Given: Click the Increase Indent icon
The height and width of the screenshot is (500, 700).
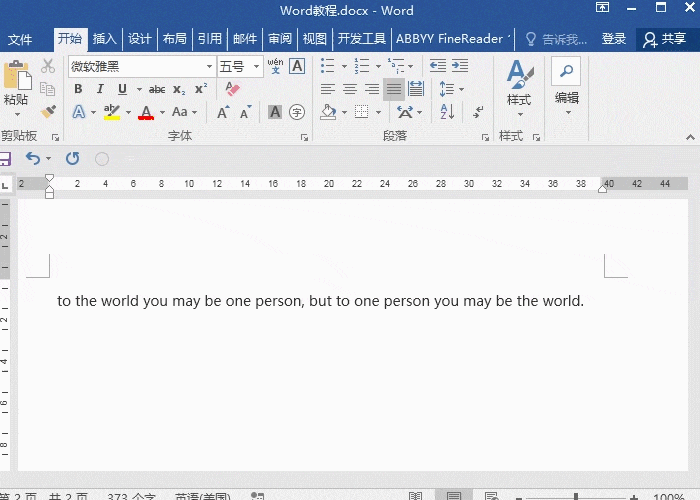Looking at the screenshot, I should point(461,66).
